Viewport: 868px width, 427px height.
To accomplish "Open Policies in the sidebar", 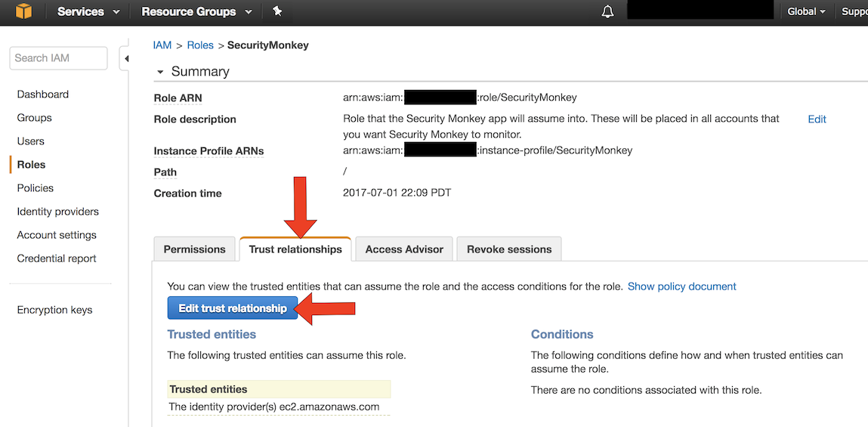I will pyautogui.click(x=36, y=188).
